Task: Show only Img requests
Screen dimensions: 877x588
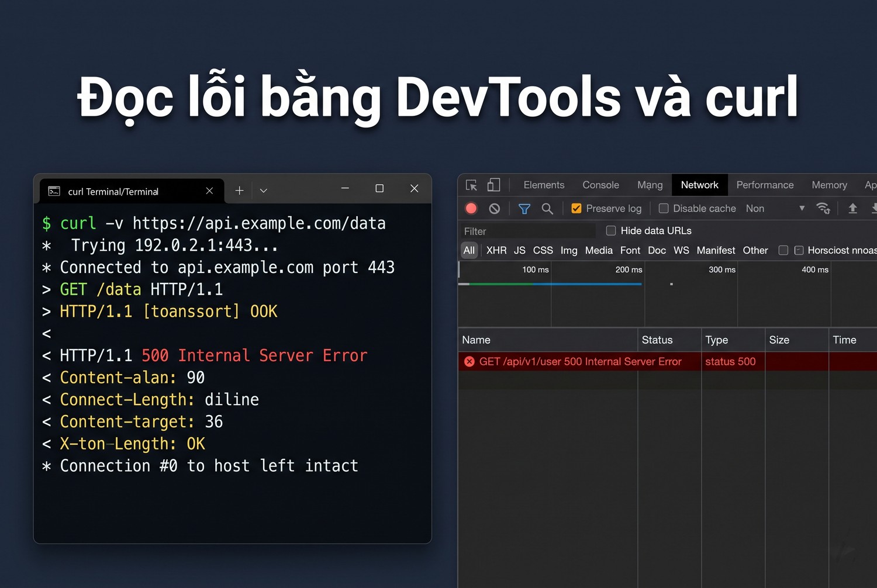Action: [569, 250]
